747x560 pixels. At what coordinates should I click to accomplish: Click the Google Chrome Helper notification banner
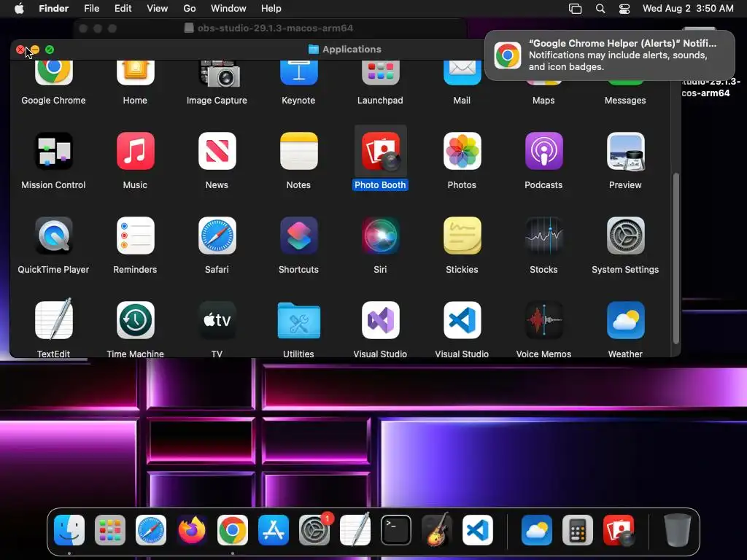(609, 55)
